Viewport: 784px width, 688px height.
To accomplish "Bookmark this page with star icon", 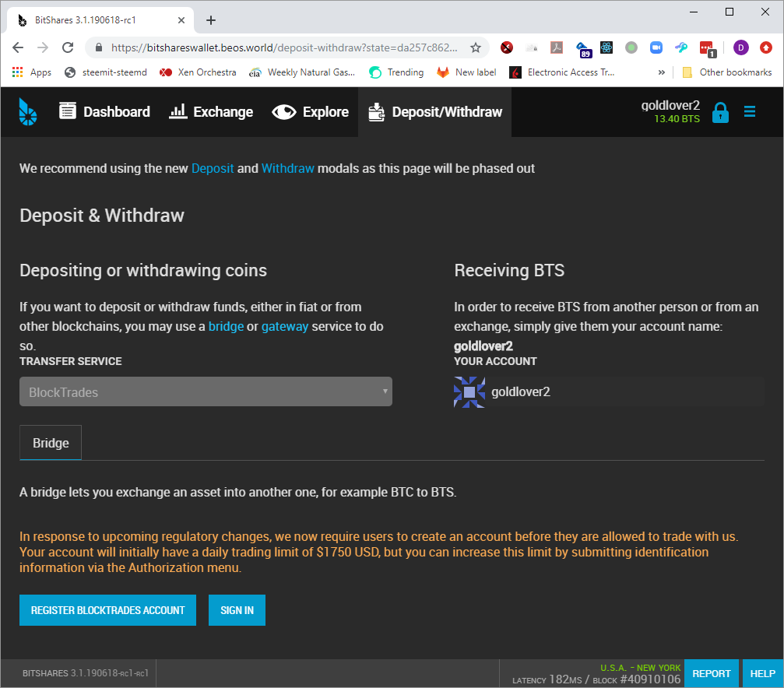I will coord(476,47).
